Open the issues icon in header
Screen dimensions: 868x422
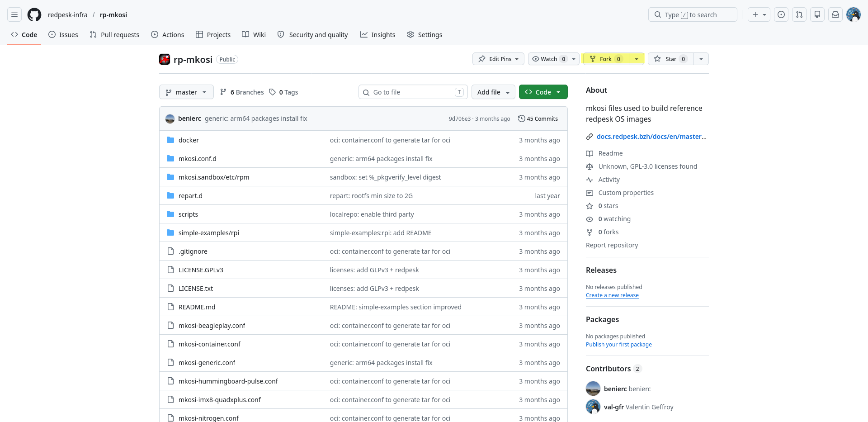[781, 15]
